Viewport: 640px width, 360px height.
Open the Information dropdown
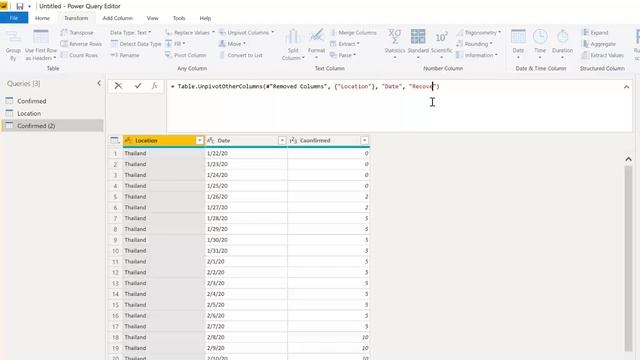pos(477,55)
